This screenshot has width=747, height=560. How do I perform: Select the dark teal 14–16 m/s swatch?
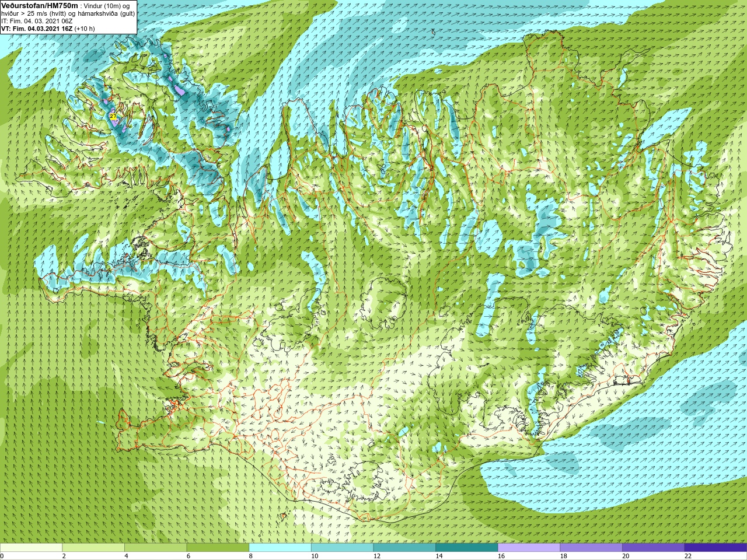coord(466,547)
